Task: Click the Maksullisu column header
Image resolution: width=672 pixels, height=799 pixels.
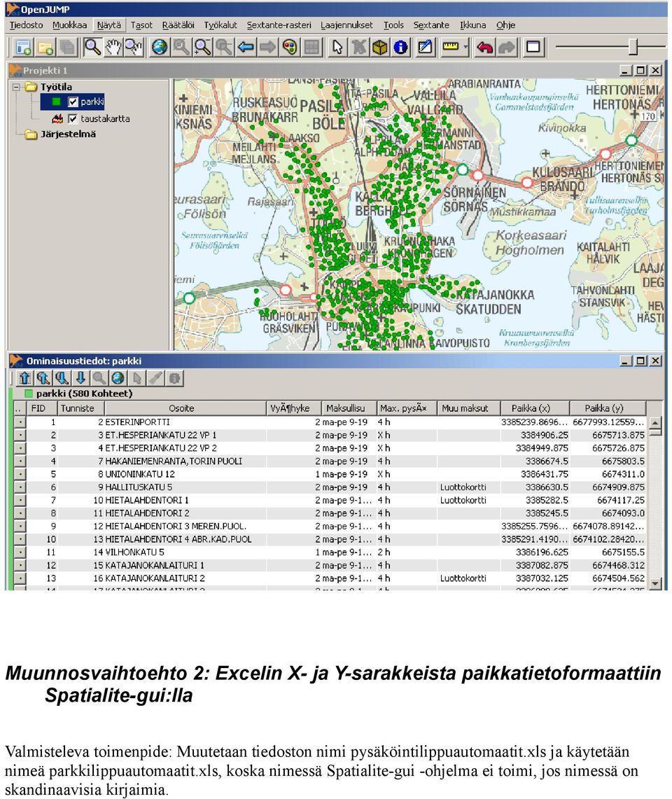Action: (x=349, y=408)
